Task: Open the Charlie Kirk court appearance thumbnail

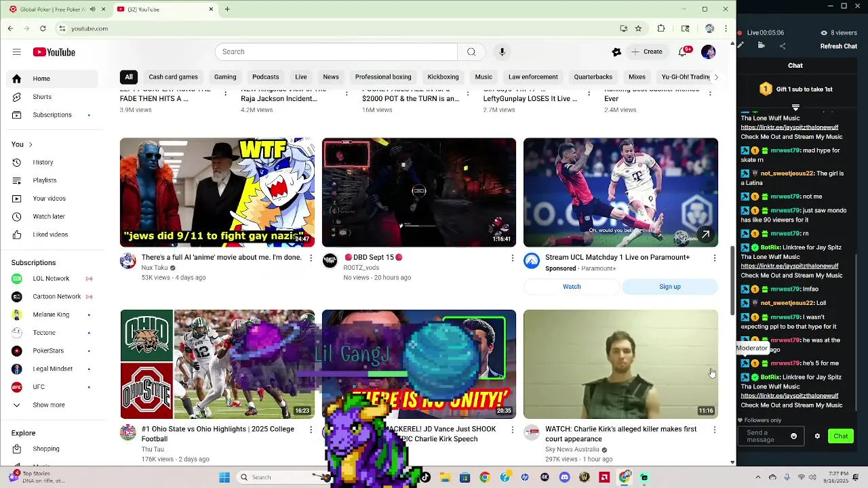Action: click(x=620, y=364)
